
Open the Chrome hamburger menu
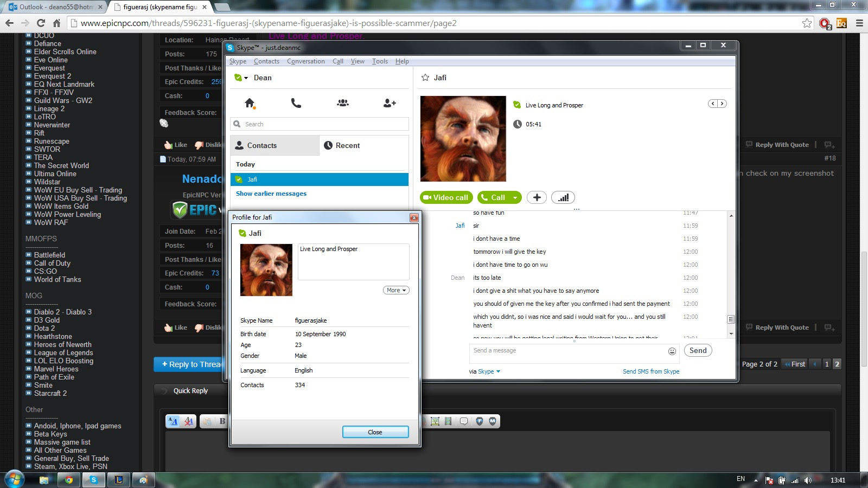pyautogui.click(x=859, y=23)
